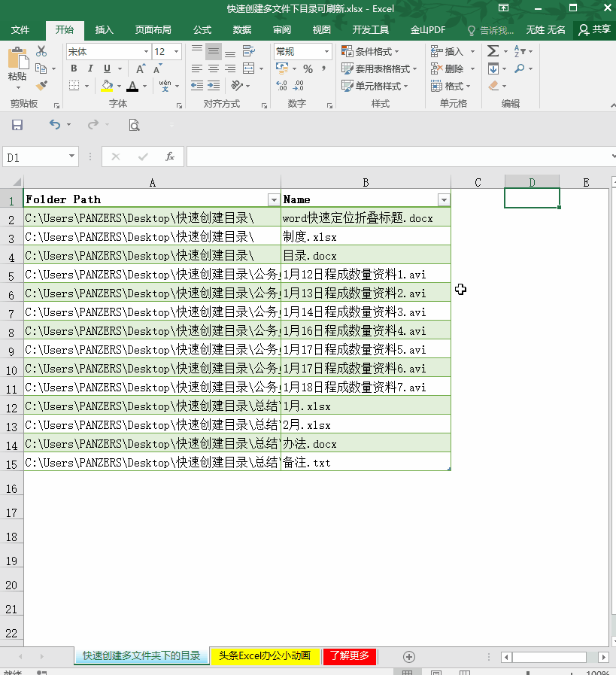Toggle Italic formatting

[x=90, y=68]
